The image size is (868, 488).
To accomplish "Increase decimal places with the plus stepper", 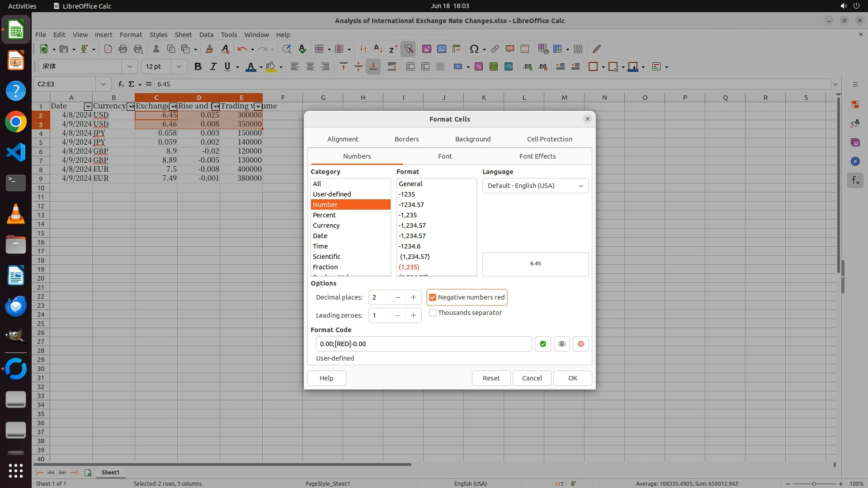I will point(413,297).
